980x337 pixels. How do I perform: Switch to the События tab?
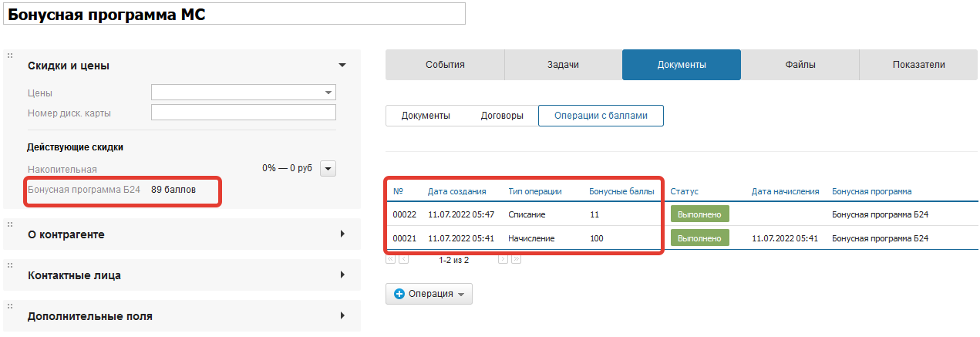pyautogui.click(x=445, y=65)
